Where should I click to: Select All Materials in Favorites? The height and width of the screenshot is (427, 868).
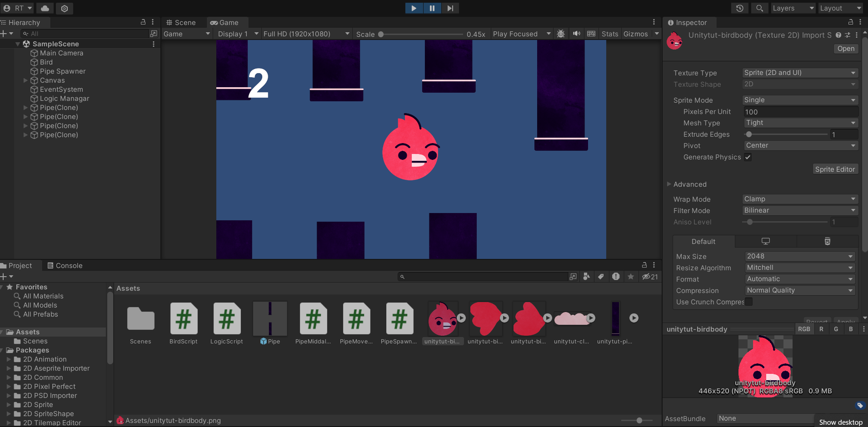point(43,296)
